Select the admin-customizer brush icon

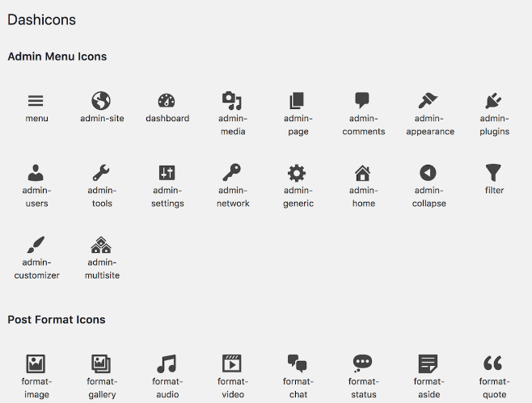(36, 245)
